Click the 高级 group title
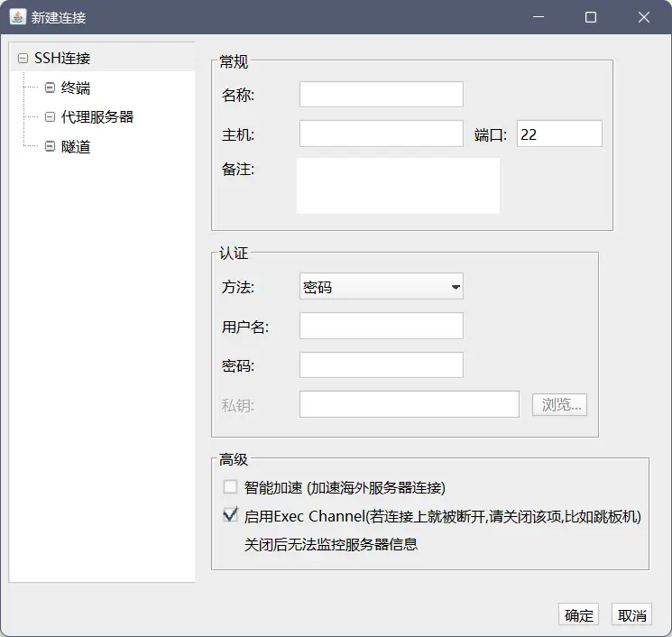Image resolution: width=672 pixels, height=637 pixels. tap(234, 459)
